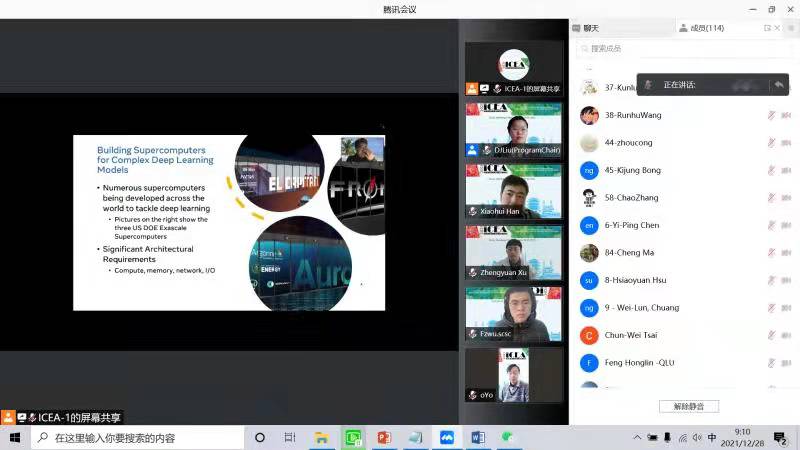Screen dimensions: 800x450
Task: Click in the 搜索成员 member search field
Action: click(x=680, y=48)
